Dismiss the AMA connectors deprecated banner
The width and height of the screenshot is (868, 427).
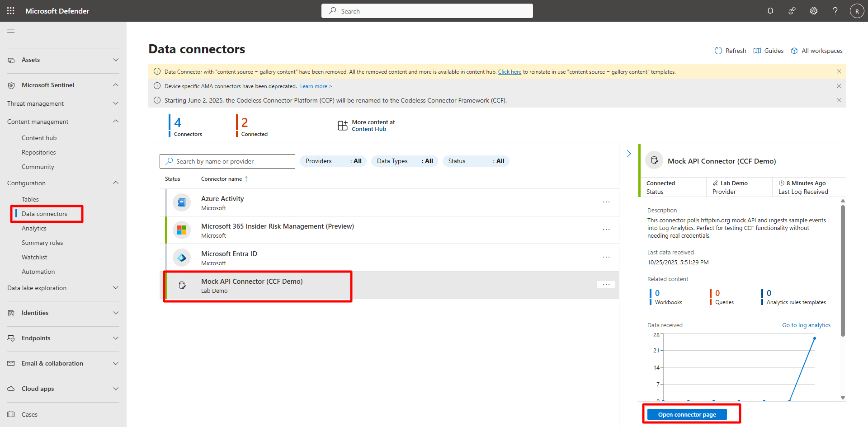point(839,86)
